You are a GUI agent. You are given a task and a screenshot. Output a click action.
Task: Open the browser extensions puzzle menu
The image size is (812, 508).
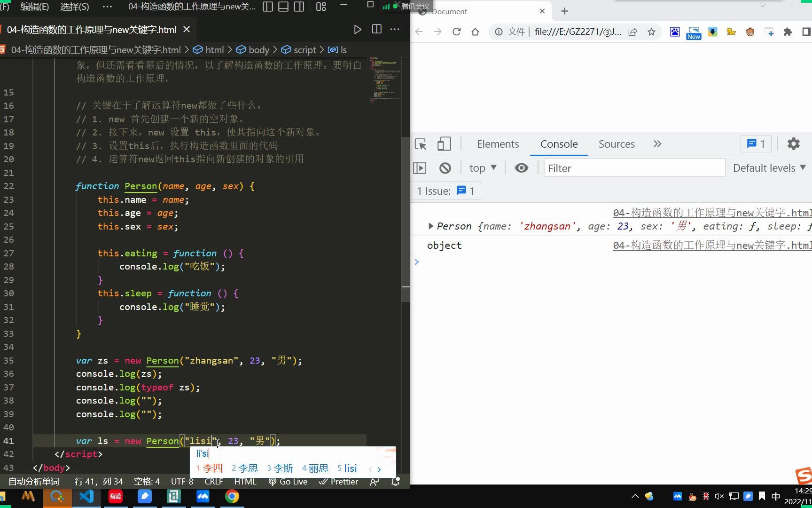point(788,32)
